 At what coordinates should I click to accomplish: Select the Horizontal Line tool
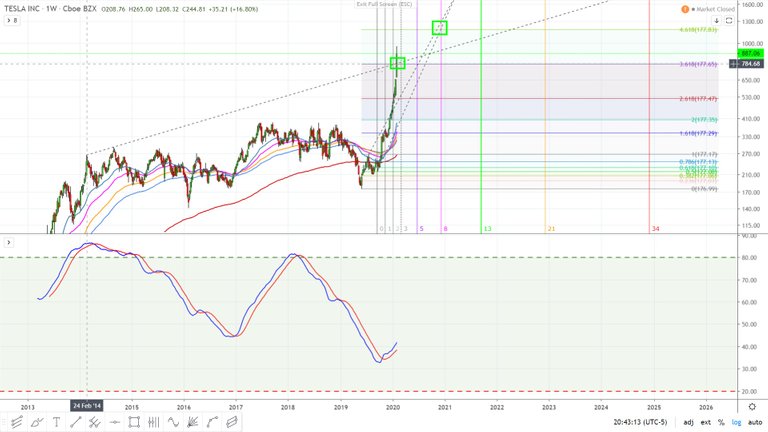115,422
